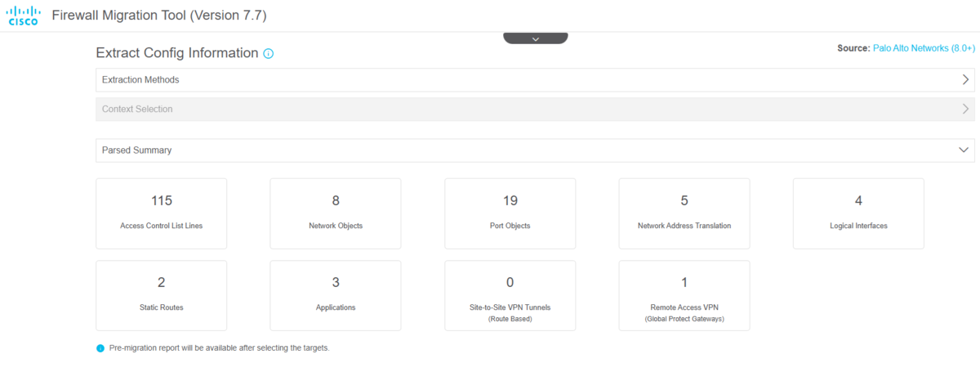
Task: Click the Firewall Migration Tool (Version 7.7) title
Action: click(158, 16)
